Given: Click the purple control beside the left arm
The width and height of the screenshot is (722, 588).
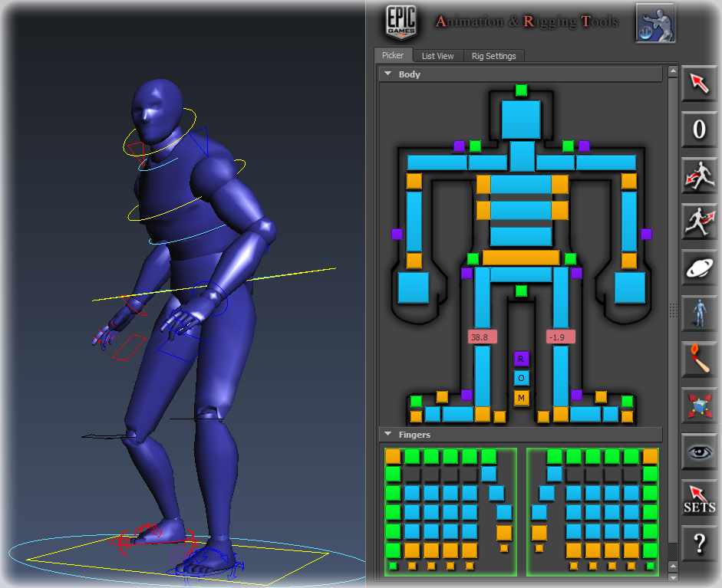Looking at the screenshot, I should [397, 234].
